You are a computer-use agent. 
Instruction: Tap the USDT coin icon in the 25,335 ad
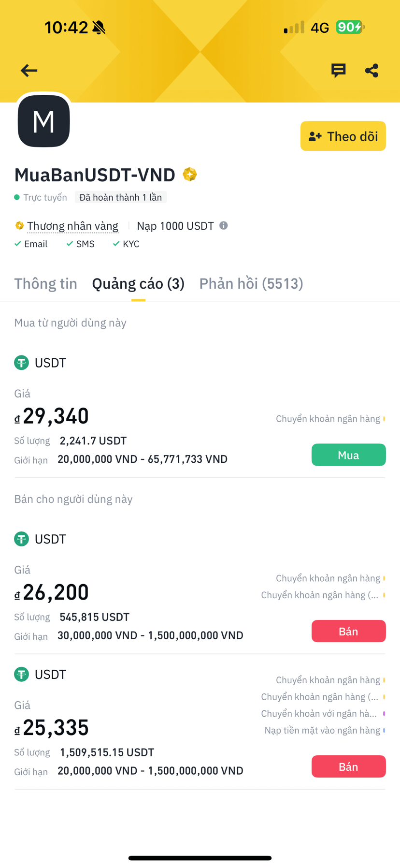point(21,674)
